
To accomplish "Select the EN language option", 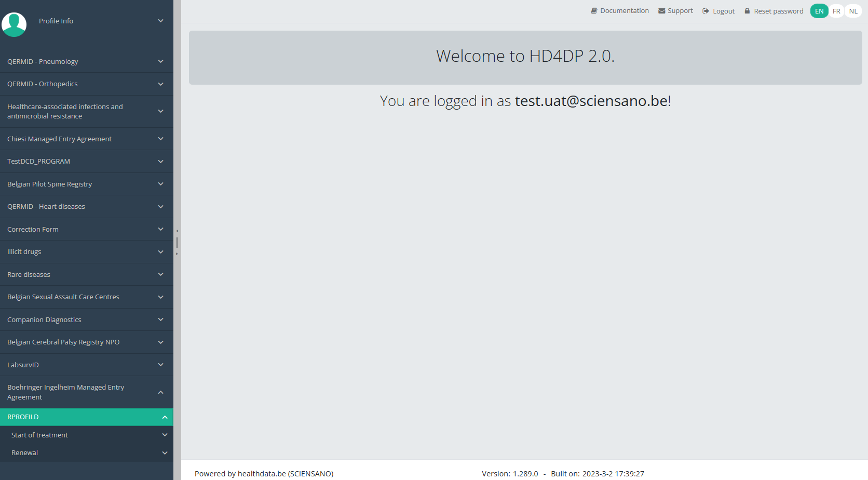I will [x=819, y=11].
